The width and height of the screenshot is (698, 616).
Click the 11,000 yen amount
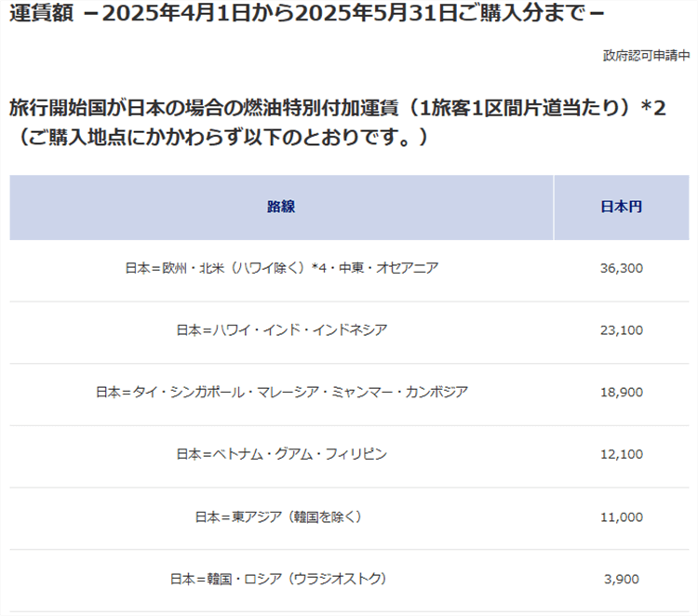[622, 516]
